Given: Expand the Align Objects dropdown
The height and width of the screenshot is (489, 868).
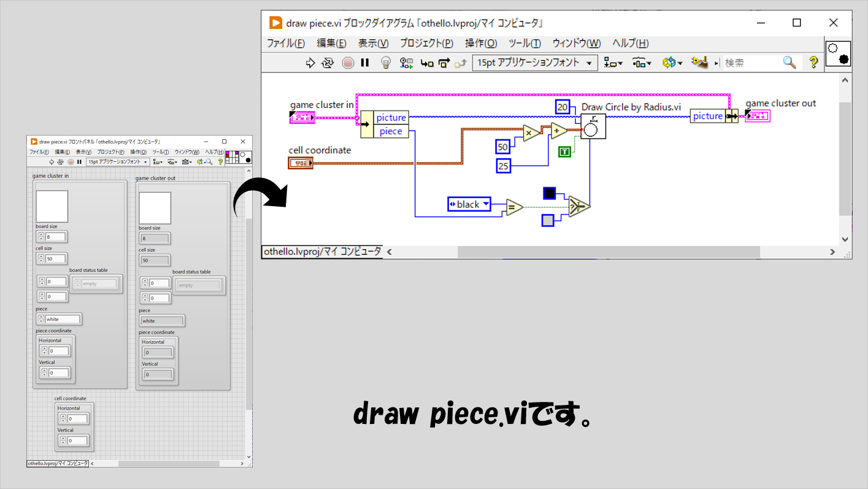Looking at the screenshot, I should click(613, 63).
